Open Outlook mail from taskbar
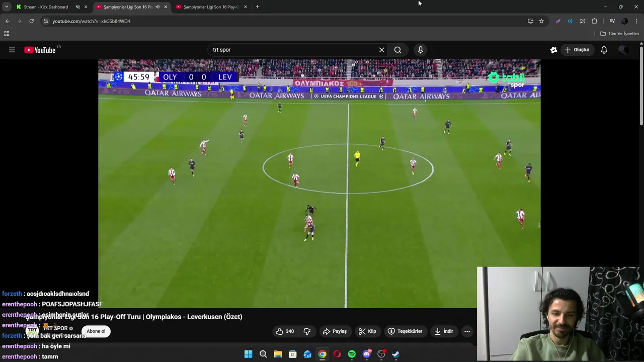644x362 pixels. [307, 354]
